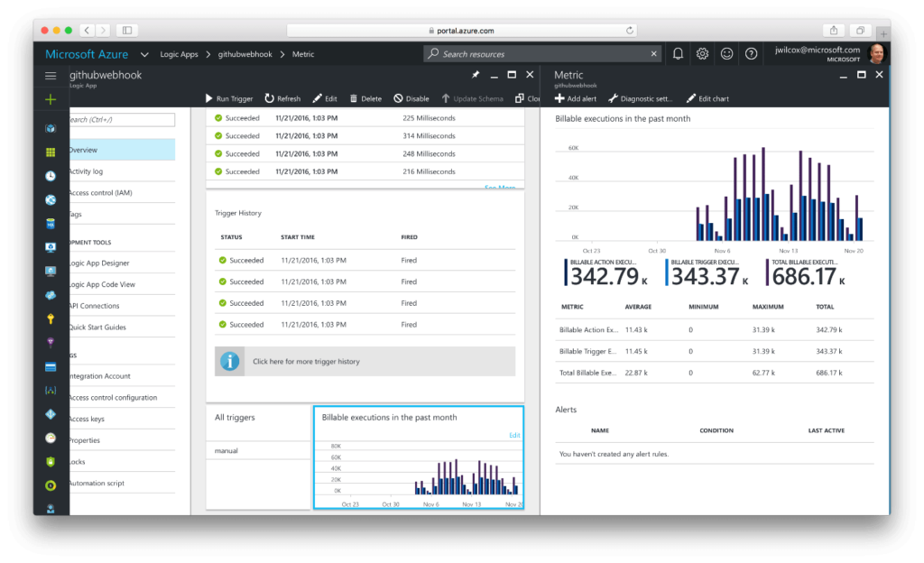Click the yellow key icon in sidebar
This screenshot has height=563, width=924.
pyautogui.click(x=51, y=319)
